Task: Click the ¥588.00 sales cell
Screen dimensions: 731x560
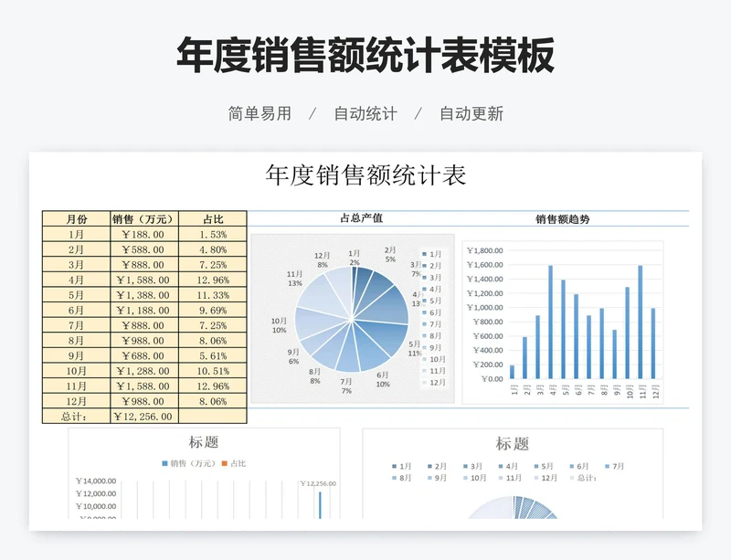Action: 144,249
